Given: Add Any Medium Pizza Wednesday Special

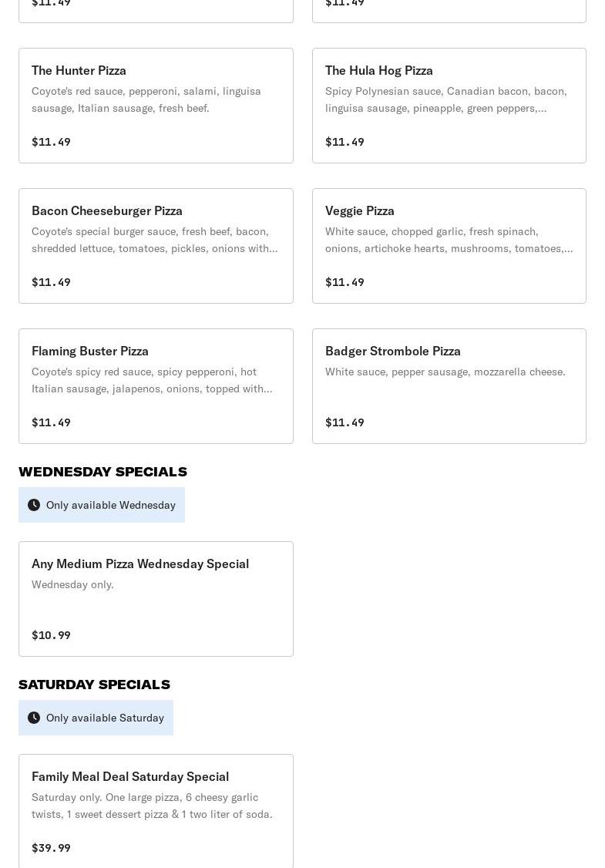Looking at the screenshot, I should (156, 599).
